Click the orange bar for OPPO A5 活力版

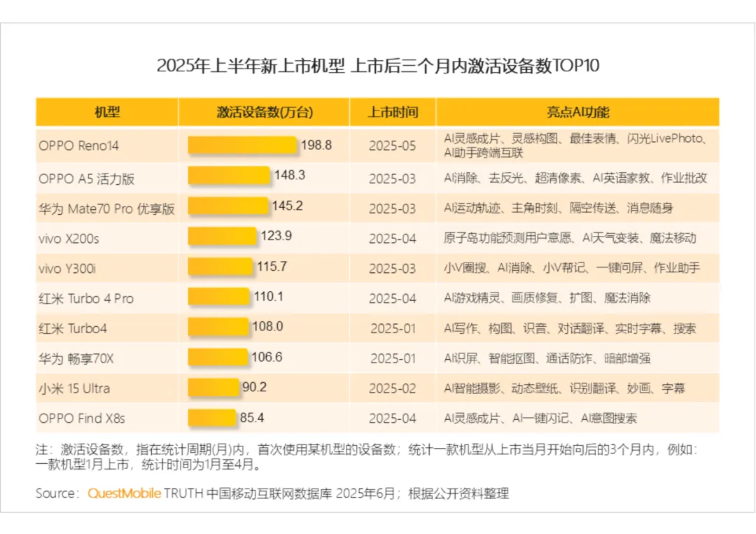coord(229,175)
